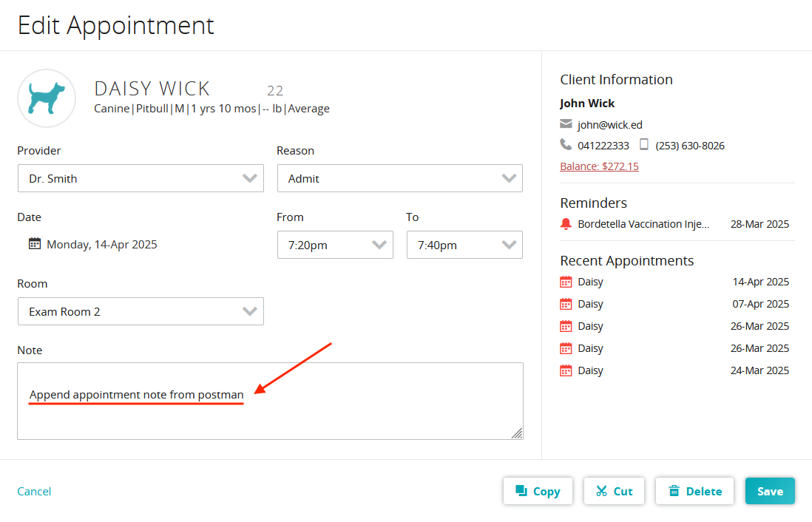Click the envelope email icon

pos(566,124)
